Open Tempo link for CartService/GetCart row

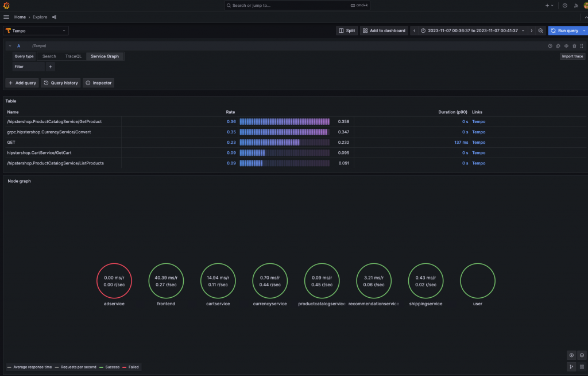(x=478, y=153)
